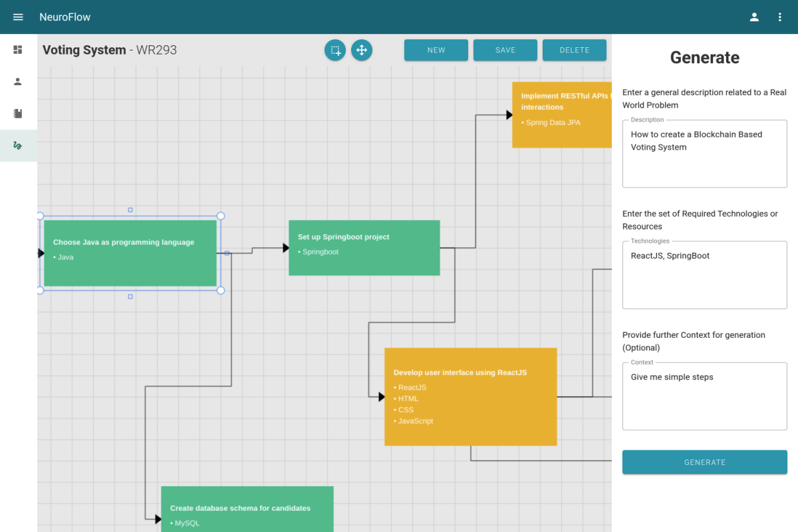Click into the Technologies input field
Viewport: 798px width, 532px height.
pos(704,275)
